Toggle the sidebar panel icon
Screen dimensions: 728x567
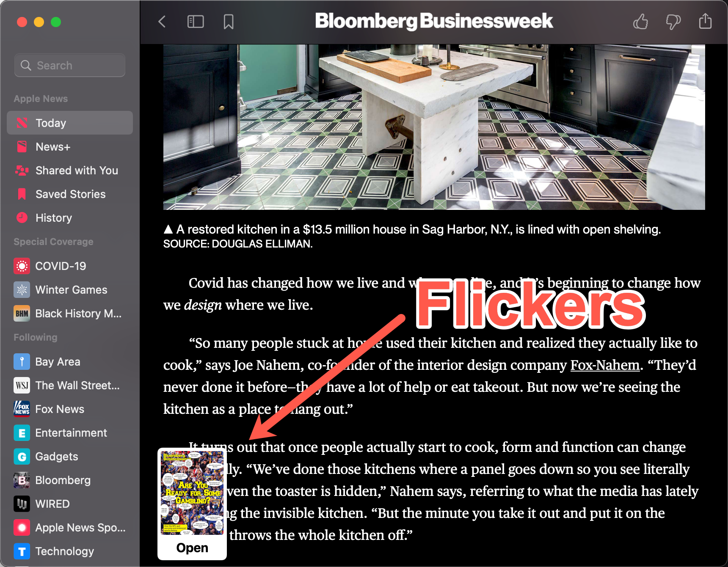click(196, 22)
